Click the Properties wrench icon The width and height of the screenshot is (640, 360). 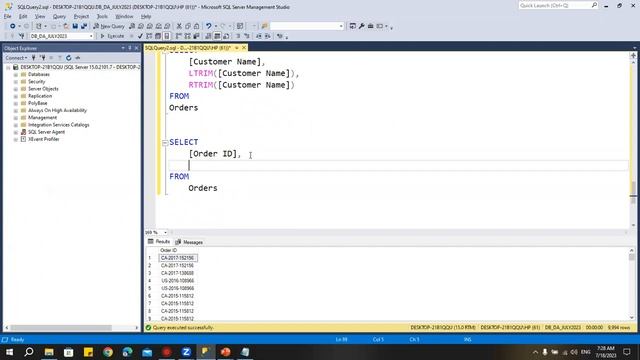click(x=362, y=26)
